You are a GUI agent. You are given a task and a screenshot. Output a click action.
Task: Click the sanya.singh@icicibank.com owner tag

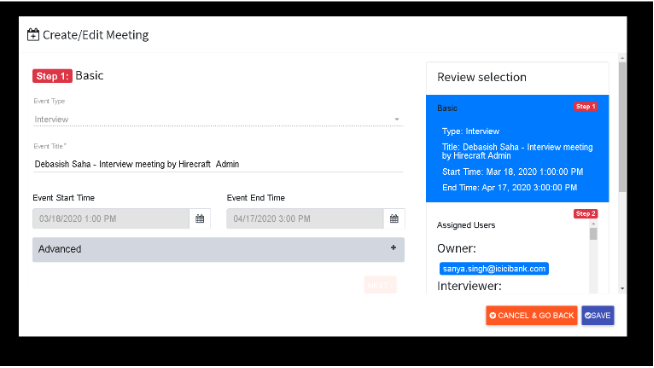[494, 269]
